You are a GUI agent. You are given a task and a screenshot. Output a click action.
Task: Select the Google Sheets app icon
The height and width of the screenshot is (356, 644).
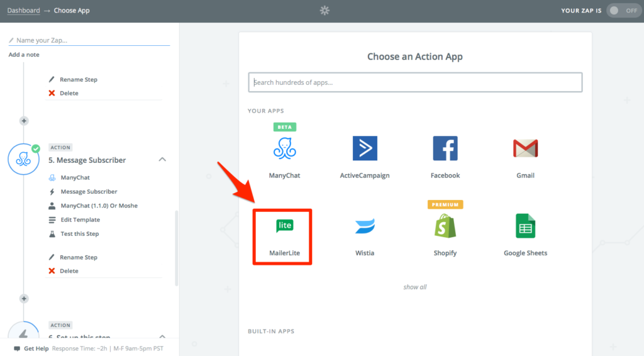tap(525, 226)
